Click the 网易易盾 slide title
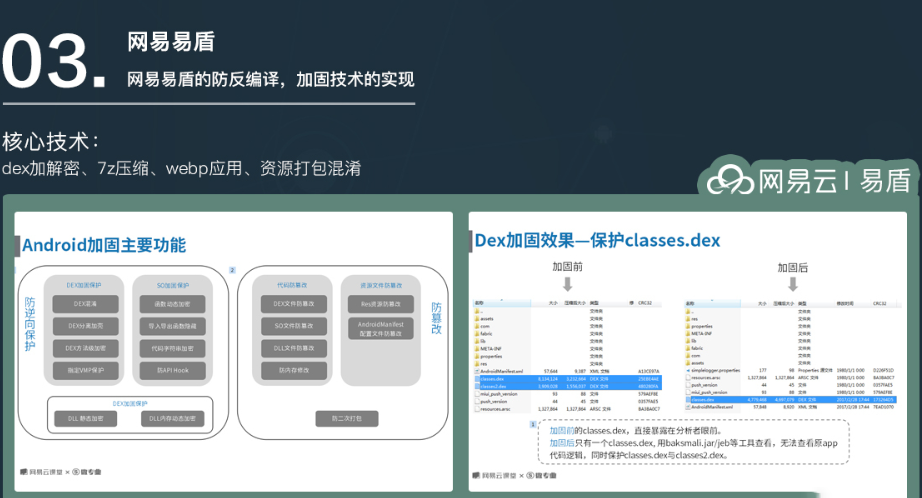The height and width of the screenshot is (498, 922). point(171,42)
